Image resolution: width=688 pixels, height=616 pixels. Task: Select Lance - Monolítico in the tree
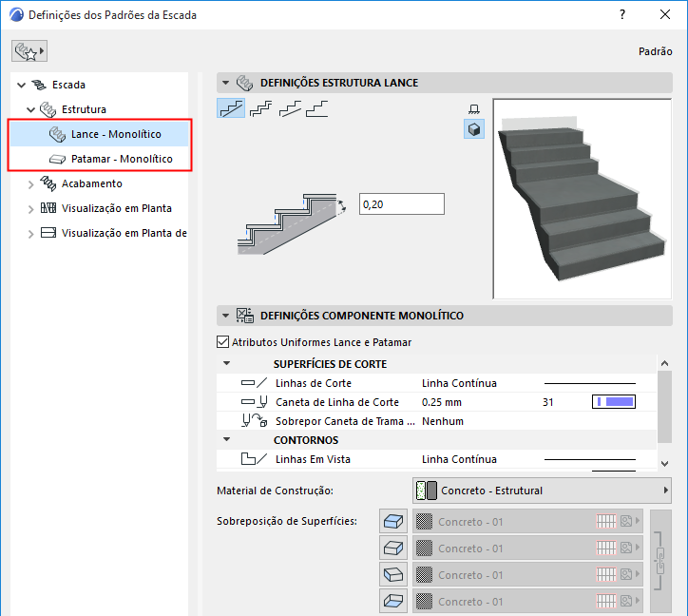pos(116,134)
